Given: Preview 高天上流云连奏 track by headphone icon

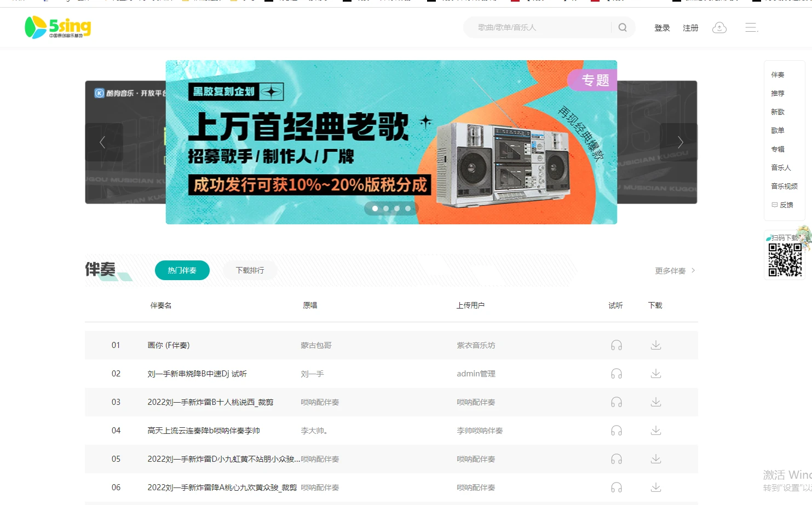Looking at the screenshot, I should tap(617, 431).
